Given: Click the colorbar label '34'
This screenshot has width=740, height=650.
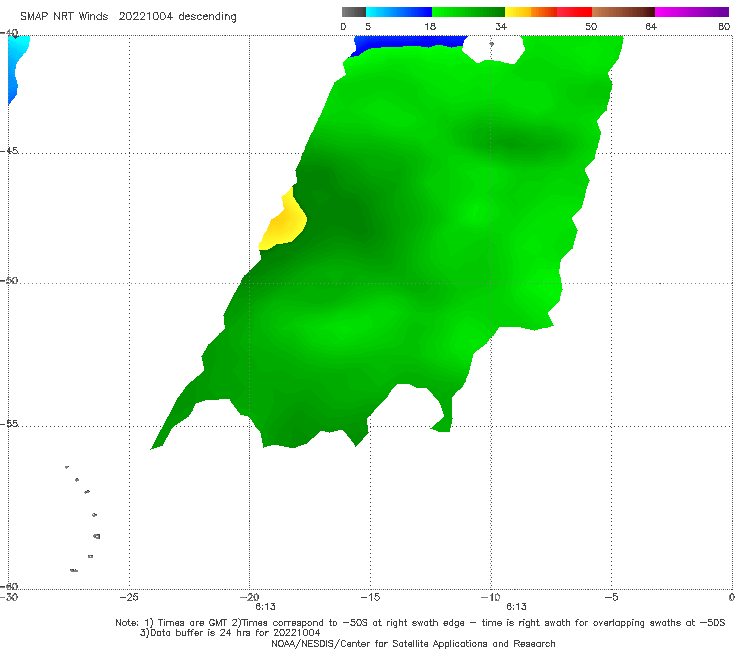Looking at the screenshot, I should coord(501,26).
